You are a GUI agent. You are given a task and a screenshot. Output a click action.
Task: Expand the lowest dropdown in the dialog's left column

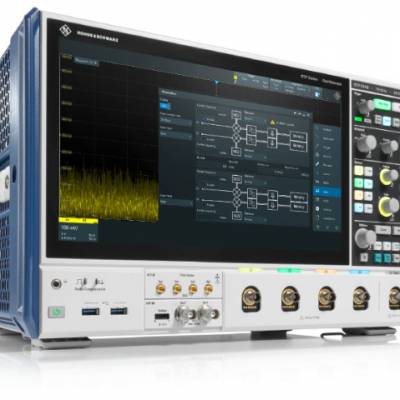click(176, 202)
